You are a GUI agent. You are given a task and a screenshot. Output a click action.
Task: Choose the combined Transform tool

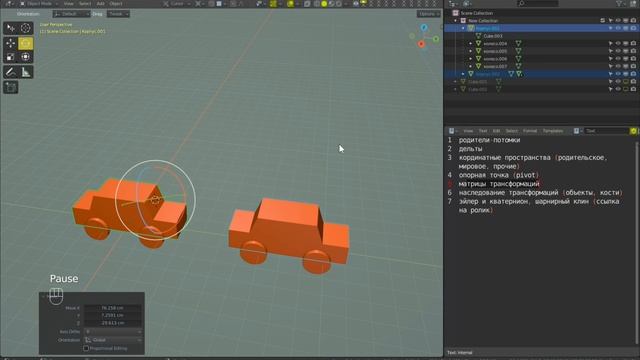(25, 57)
